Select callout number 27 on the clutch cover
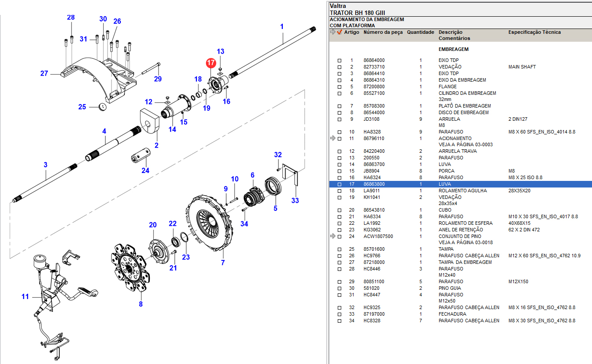Viewport: 592px width, 364px height. [x=44, y=73]
